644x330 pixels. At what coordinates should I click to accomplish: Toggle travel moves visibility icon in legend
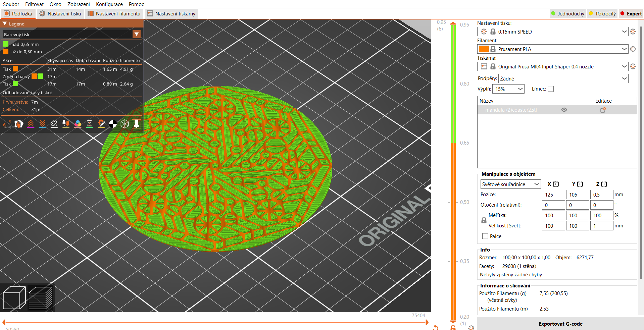[7, 124]
